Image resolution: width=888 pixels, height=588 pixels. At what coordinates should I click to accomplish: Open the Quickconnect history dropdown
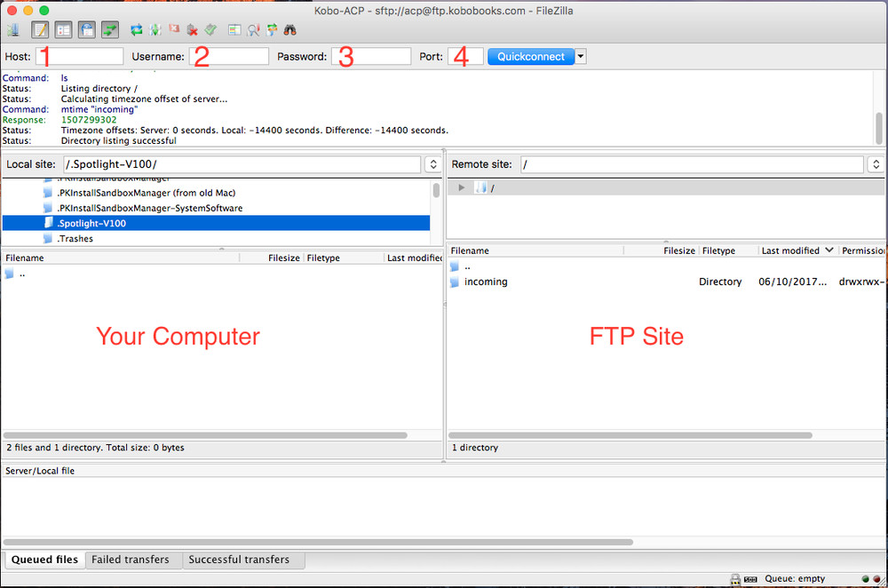tap(579, 56)
